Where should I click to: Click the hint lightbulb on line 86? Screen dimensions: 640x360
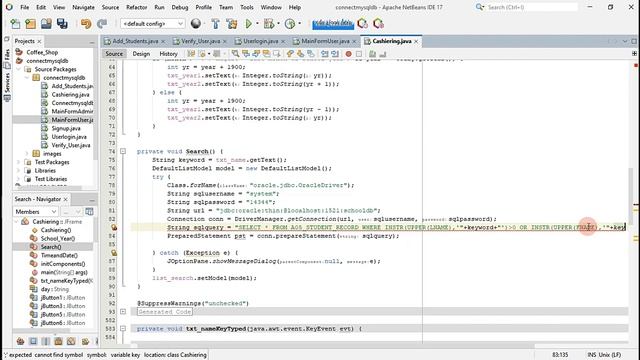114,253
